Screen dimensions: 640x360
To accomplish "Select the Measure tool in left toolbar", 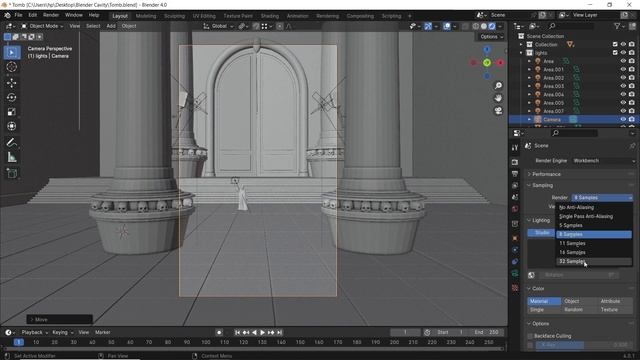I will (11, 157).
